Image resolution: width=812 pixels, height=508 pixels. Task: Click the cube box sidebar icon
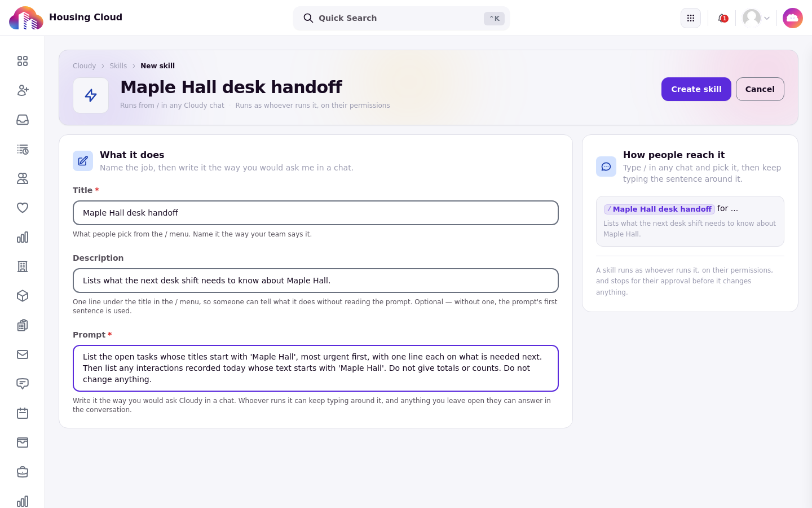point(23,296)
